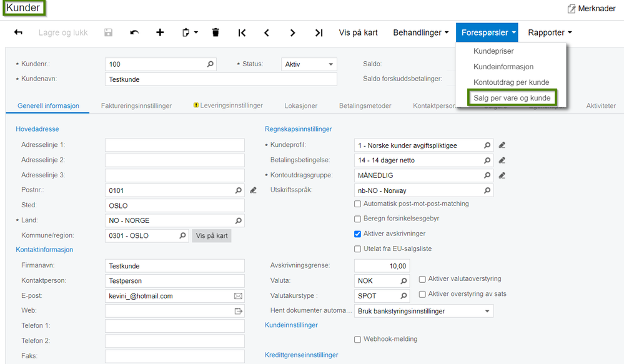Switch to Lokasjoner tab
Viewport: 624px width, 364px height.
coord(301,106)
